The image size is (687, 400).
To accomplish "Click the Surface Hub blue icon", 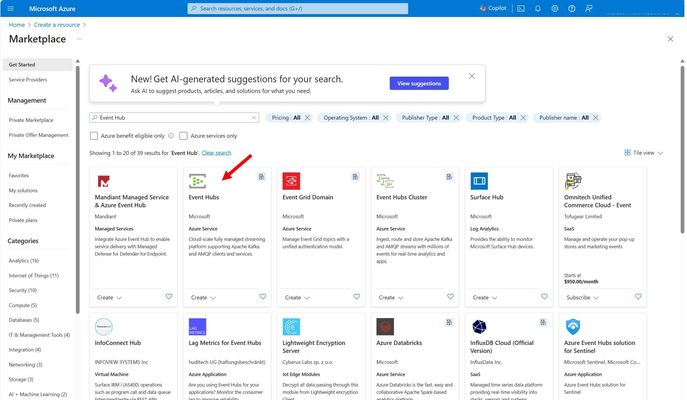I will [x=479, y=181].
